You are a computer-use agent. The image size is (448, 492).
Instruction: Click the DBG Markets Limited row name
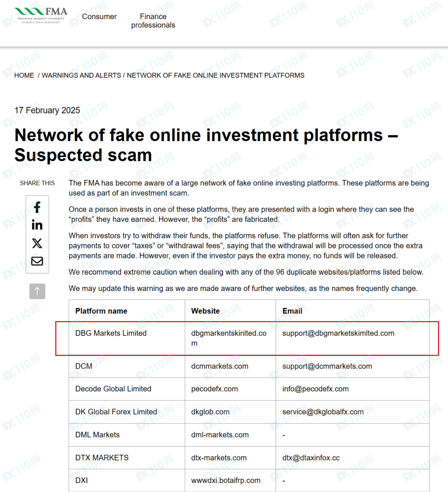coord(111,333)
